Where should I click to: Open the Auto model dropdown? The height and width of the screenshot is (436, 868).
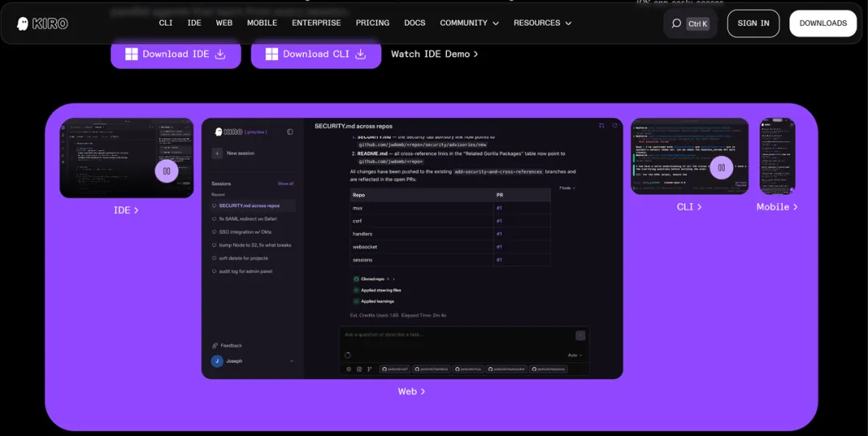coord(575,355)
